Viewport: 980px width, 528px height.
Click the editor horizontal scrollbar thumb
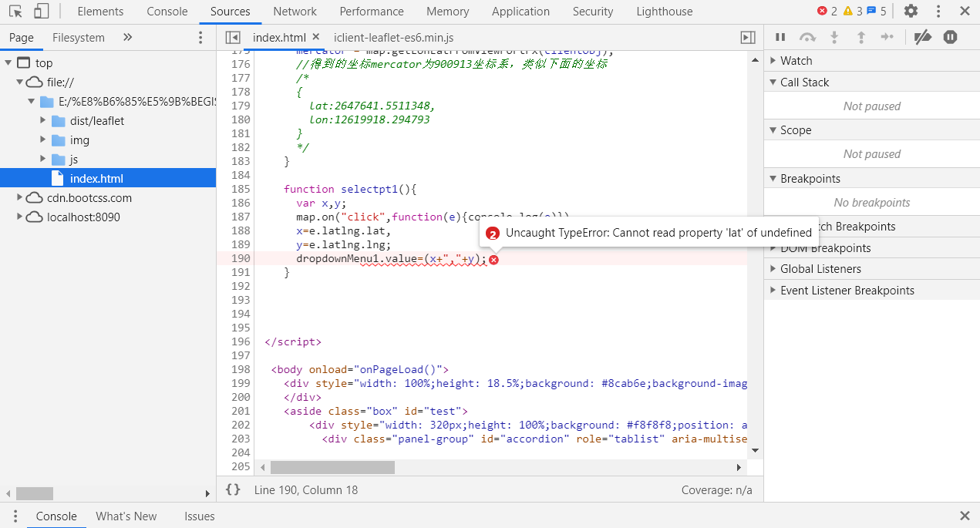[332, 468]
